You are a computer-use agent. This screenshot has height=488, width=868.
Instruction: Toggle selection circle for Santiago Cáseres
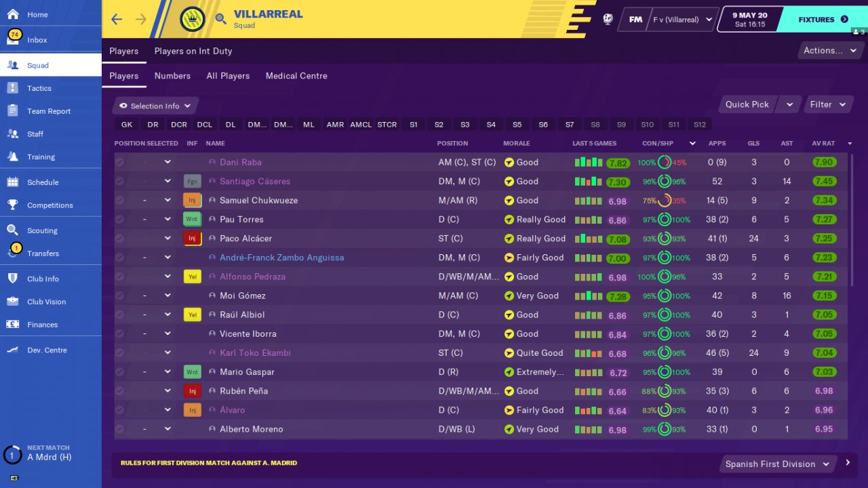(x=120, y=182)
